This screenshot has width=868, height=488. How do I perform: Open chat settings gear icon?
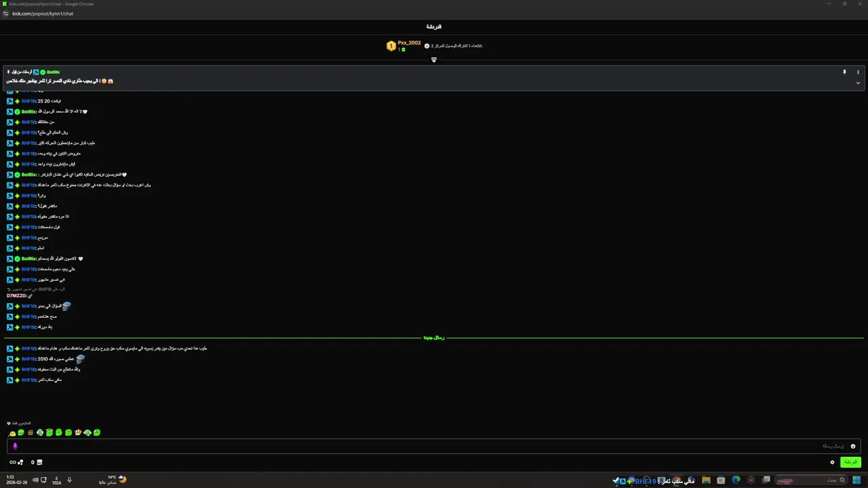pyautogui.click(x=832, y=462)
